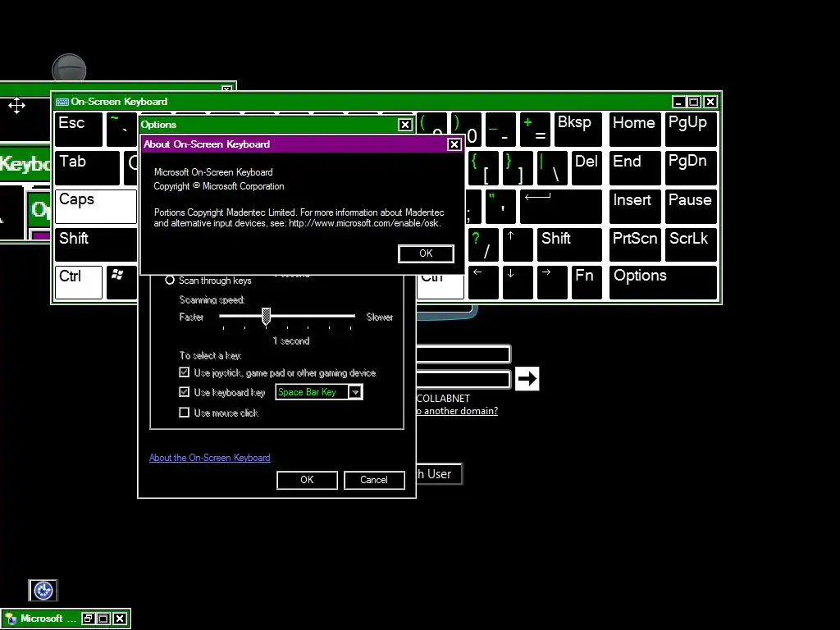Click the down arrow key

518,282
